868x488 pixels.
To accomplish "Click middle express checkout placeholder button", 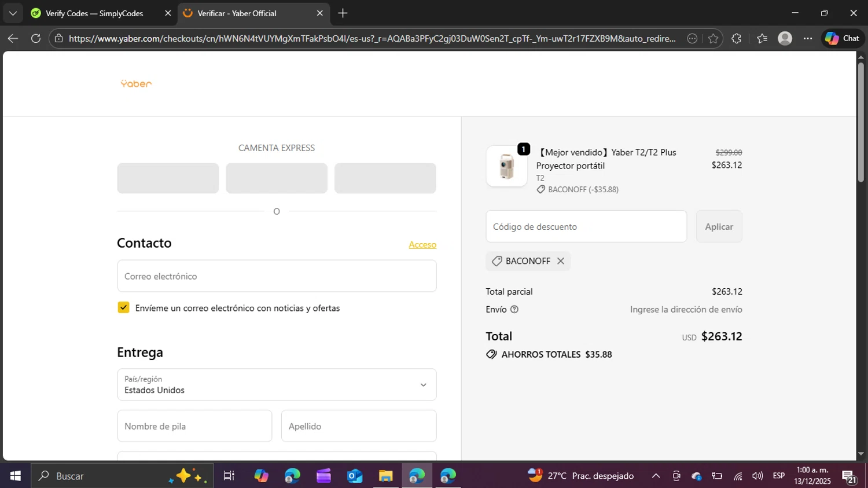I will coord(277,178).
